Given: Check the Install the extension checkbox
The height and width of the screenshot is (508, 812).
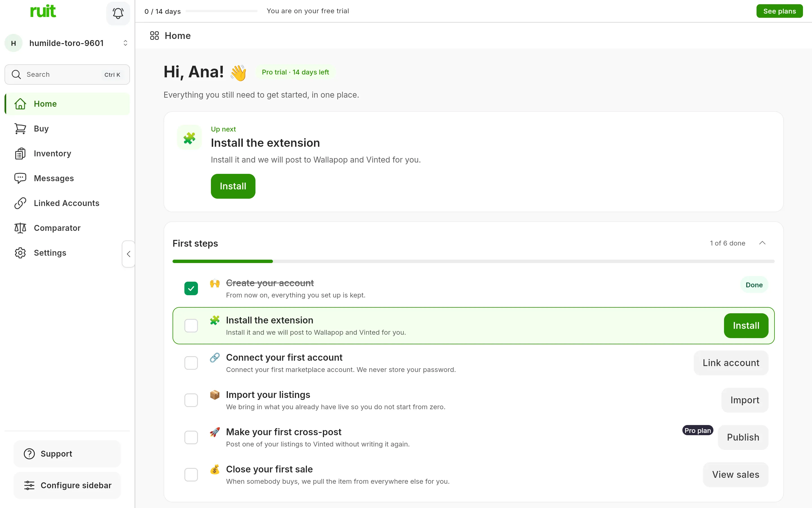Looking at the screenshot, I should pyautogui.click(x=191, y=326).
